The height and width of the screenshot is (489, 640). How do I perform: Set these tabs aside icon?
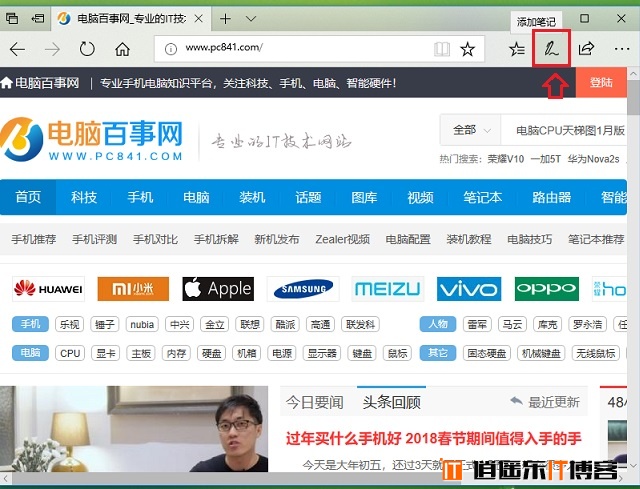pyautogui.click(x=38, y=19)
